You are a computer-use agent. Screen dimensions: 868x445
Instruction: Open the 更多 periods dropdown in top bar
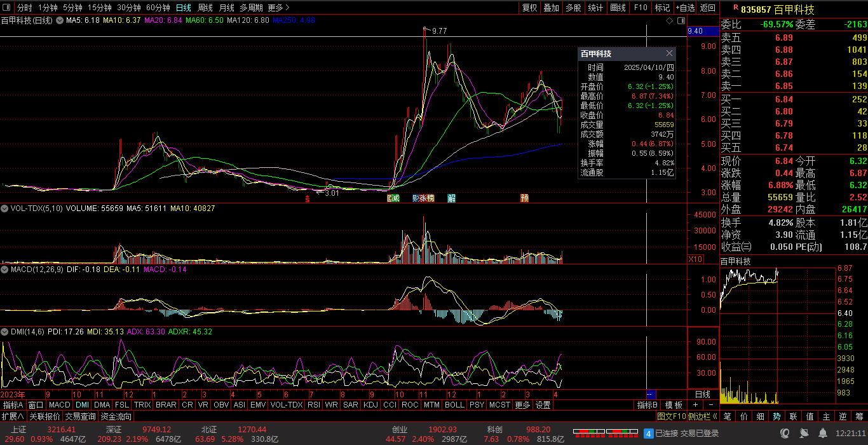[278, 8]
